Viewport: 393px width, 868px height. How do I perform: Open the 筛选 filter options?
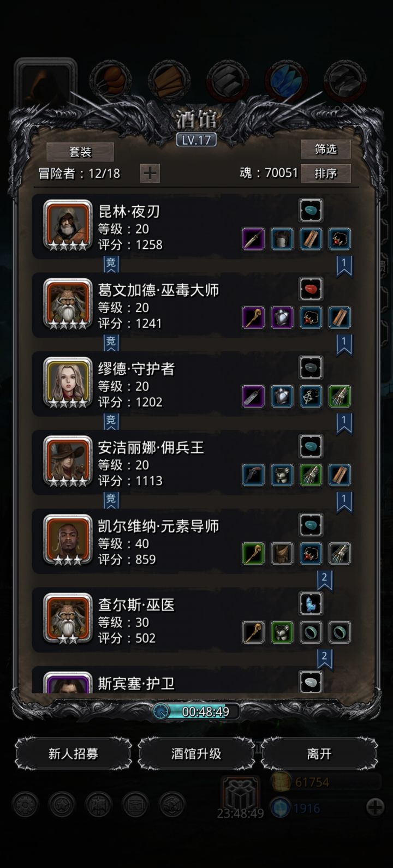coord(326,149)
